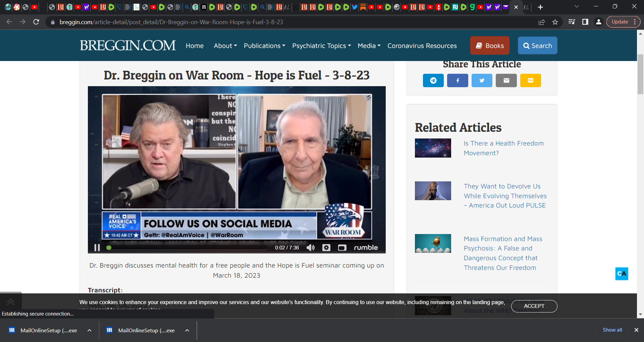Toggle browser side panel
The image size is (644, 342).
[585, 22]
